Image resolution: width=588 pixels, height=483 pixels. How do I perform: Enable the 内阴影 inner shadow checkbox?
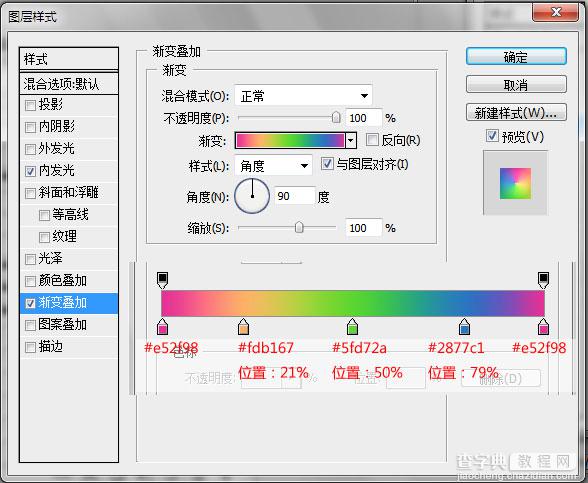[30, 128]
